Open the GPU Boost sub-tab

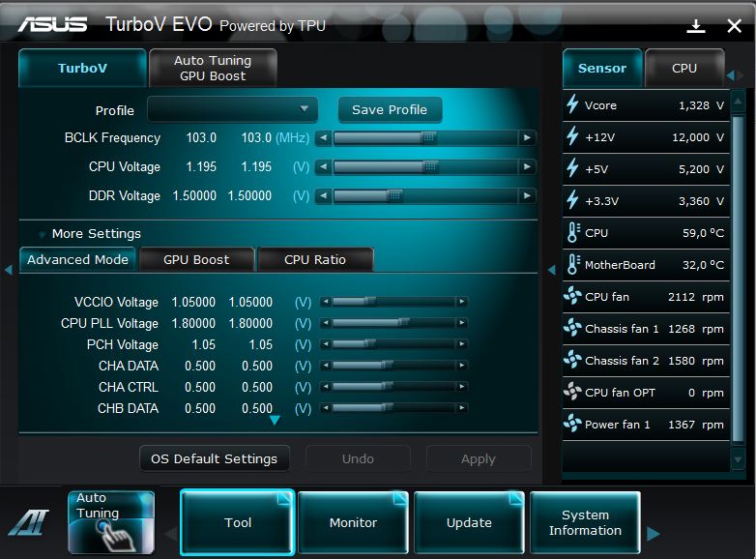pos(196,259)
